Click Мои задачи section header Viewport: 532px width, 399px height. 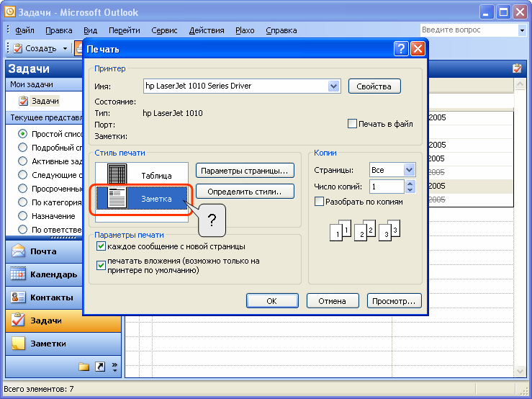coord(44,84)
